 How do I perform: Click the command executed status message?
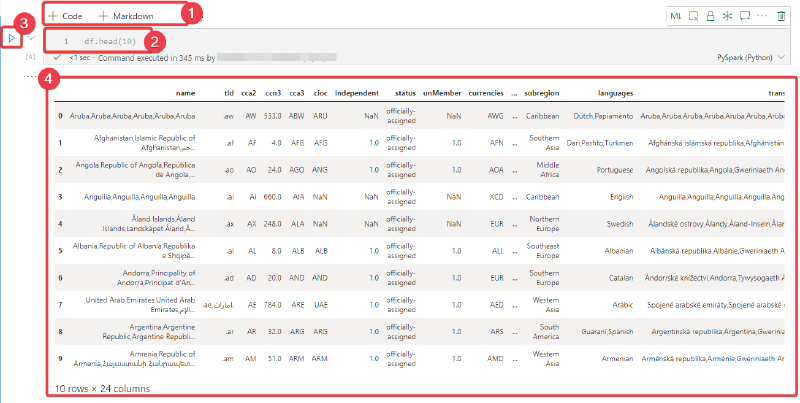click(x=141, y=58)
